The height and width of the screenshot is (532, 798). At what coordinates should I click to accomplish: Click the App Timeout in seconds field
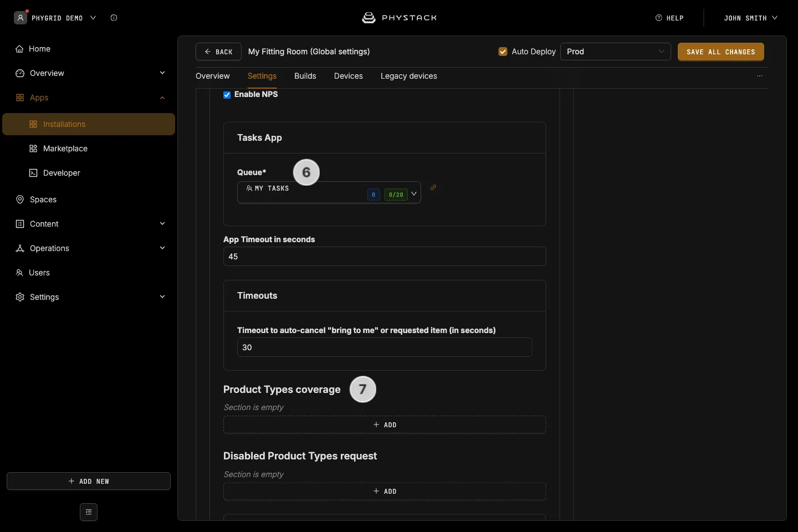385,257
